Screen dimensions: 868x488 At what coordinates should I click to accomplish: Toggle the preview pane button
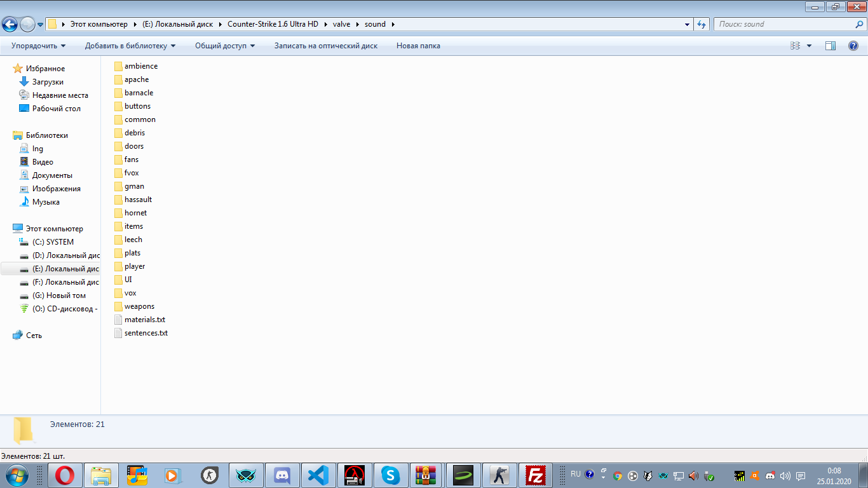point(831,46)
